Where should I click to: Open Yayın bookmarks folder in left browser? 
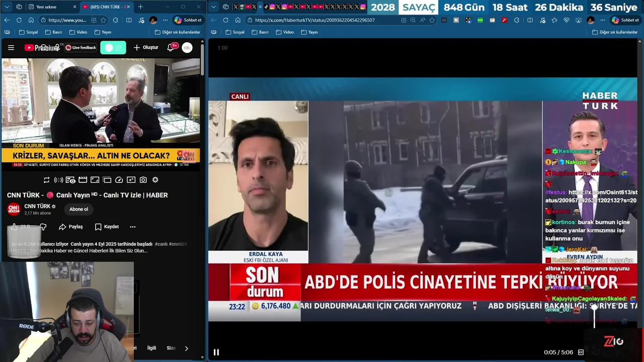(x=103, y=32)
